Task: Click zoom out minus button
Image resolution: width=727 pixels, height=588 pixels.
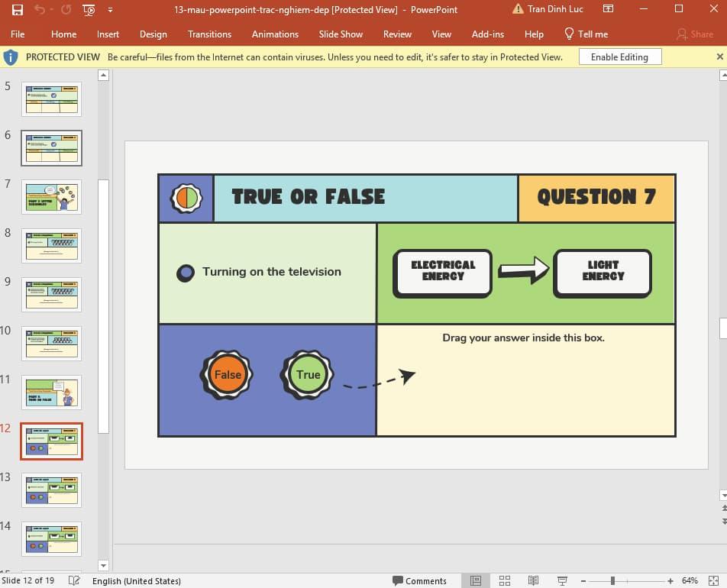Action: 583,581
